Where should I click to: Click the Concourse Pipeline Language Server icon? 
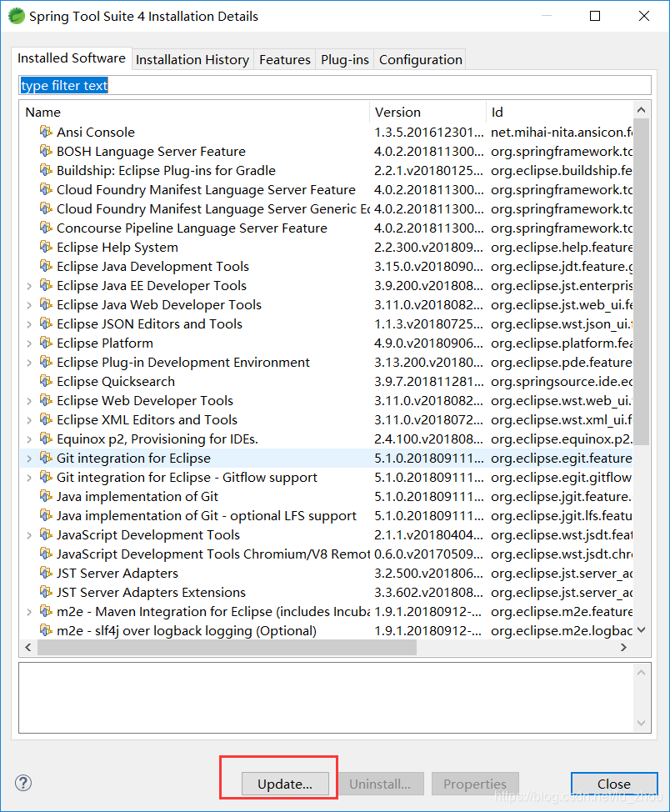pyautogui.click(x=46, y=228)
